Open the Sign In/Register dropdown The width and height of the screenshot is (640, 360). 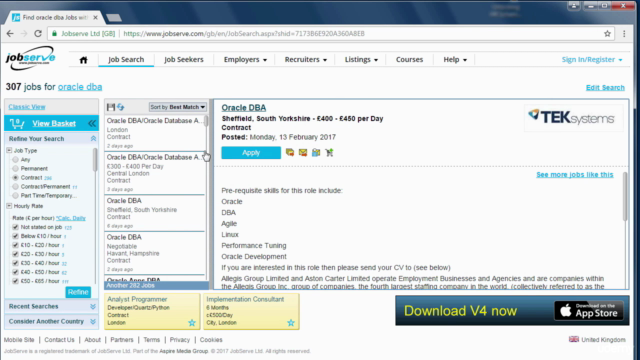point(592,60)
